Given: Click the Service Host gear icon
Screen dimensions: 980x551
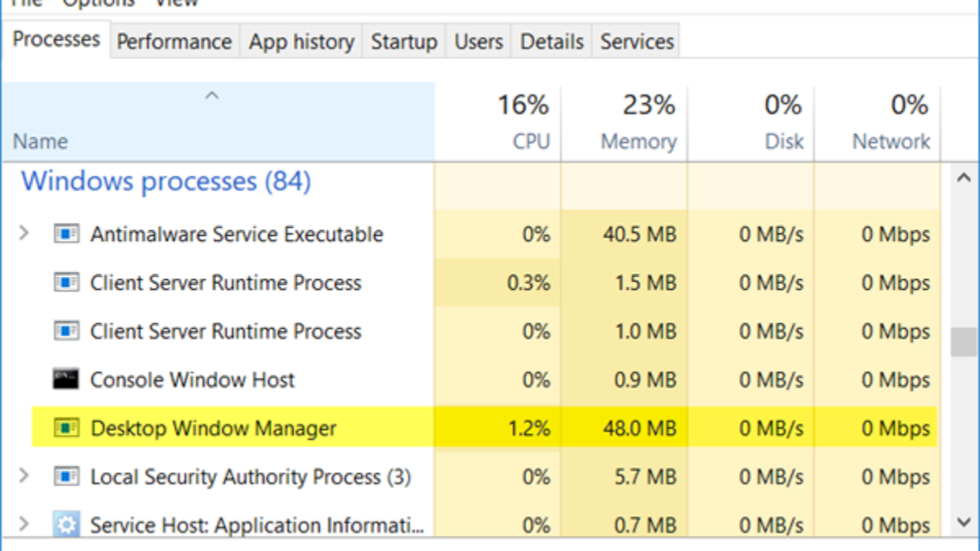Looking at the screenshot, I should click(x=66, y=523).
